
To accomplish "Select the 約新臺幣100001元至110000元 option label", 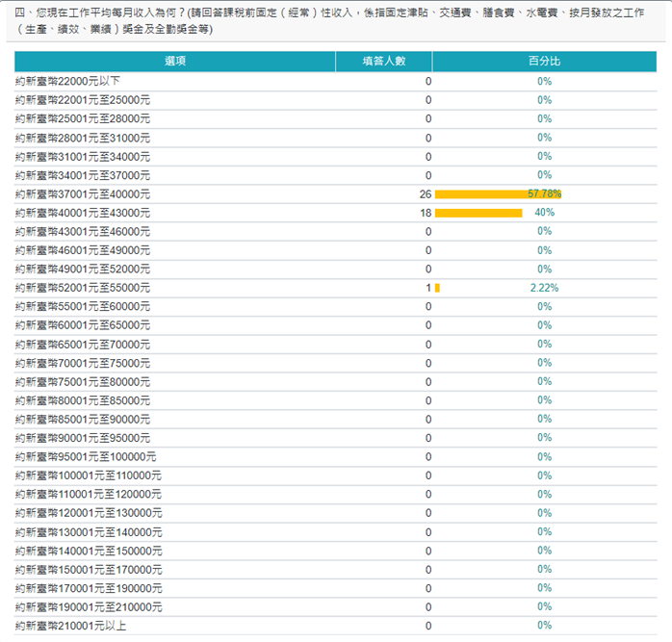I will tap(89, 475).
